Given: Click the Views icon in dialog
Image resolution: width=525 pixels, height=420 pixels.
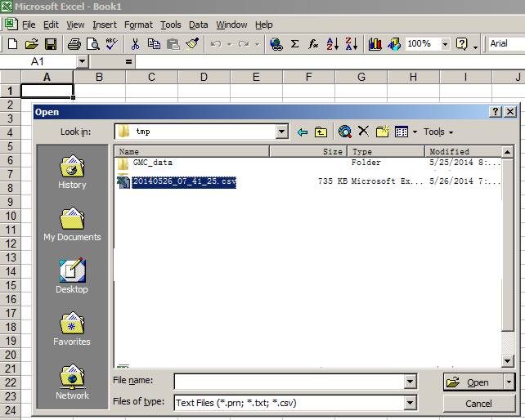Looking at the screenshot, I should point(402,132).
